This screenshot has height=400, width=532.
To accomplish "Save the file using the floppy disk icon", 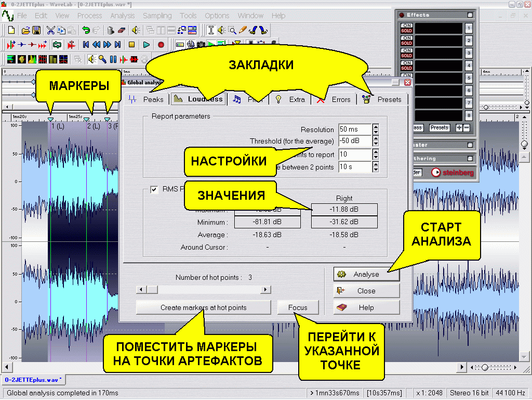I will coord(36,30).
